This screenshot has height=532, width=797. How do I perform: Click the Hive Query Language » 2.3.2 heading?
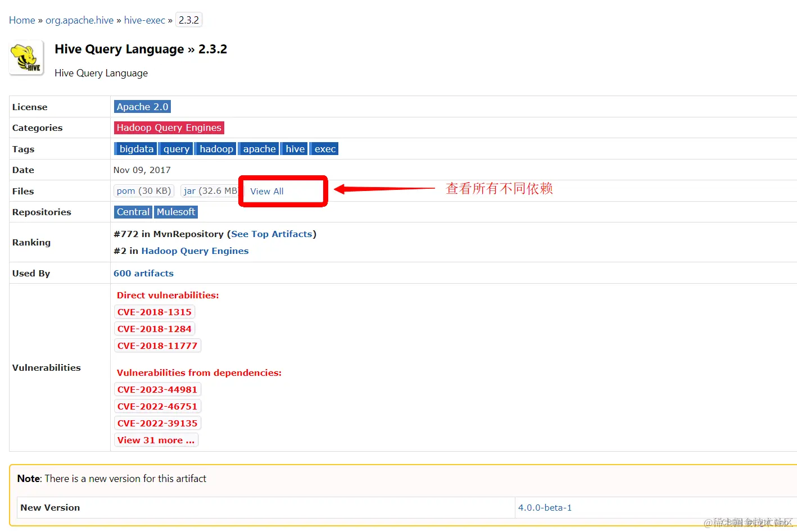[x=141, y=49]
